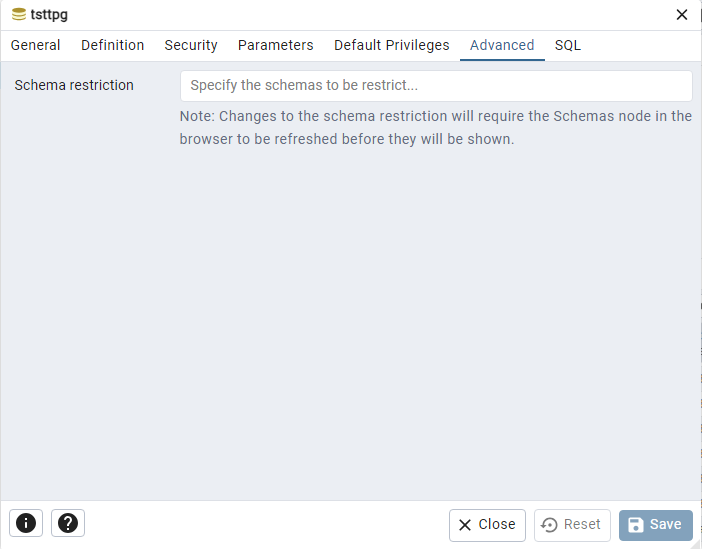
Task: View the SQL tab
Action: (x=568, y=45)
